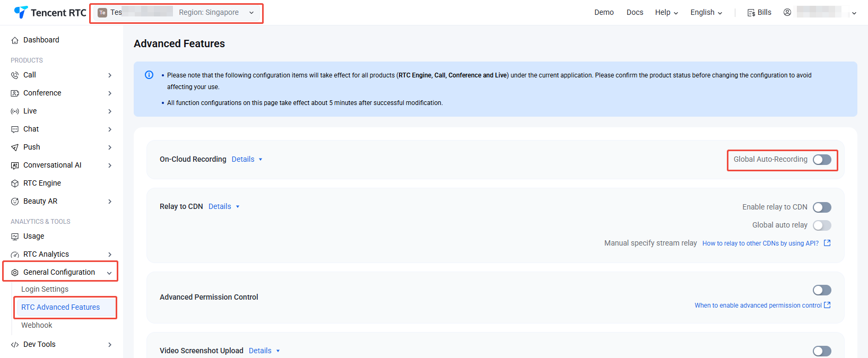The image size is (868, 358).
Task: Expand the Chat submenu chevron
Action: tap(110, 129)
